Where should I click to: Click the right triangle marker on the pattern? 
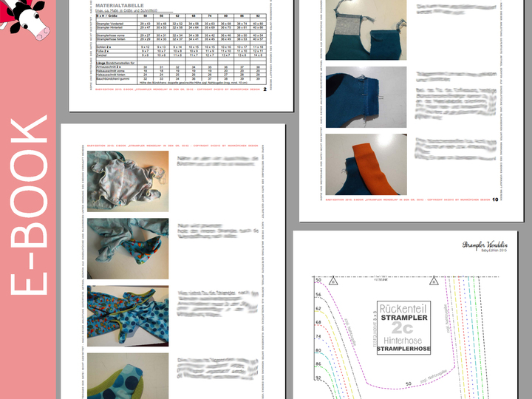[x=430, y=282]
